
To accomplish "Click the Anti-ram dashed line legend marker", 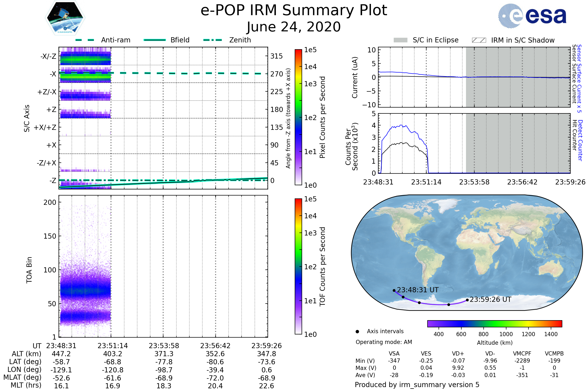I will pos(85,40).
